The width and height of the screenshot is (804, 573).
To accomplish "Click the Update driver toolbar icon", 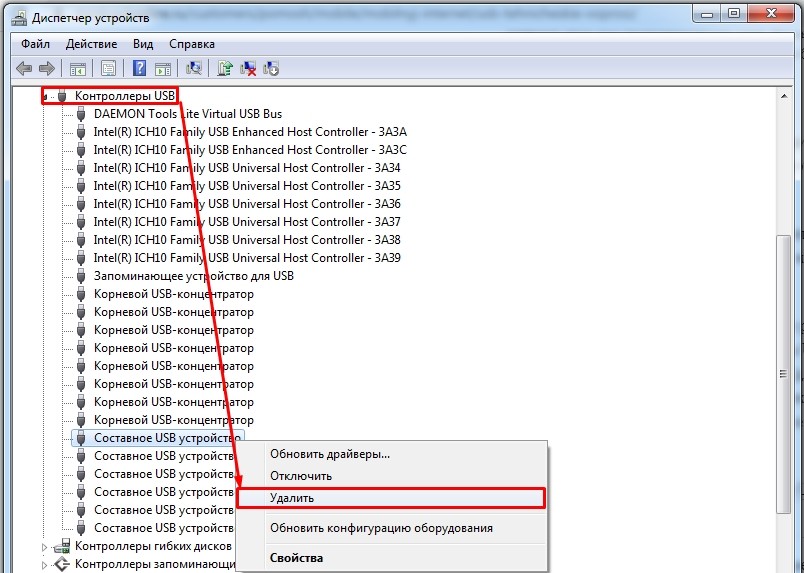I will click(226, 68).
